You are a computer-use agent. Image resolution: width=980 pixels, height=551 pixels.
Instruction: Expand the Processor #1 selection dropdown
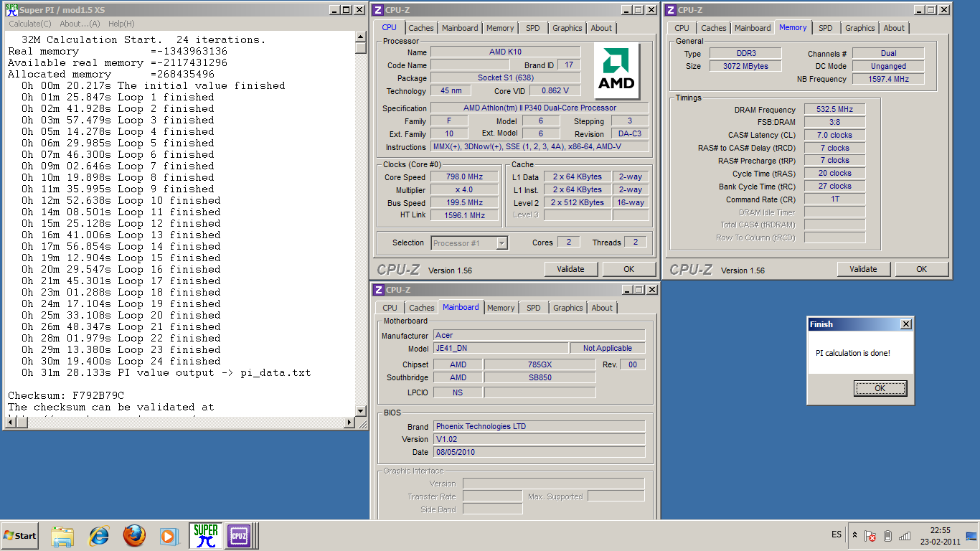(501, 243)
